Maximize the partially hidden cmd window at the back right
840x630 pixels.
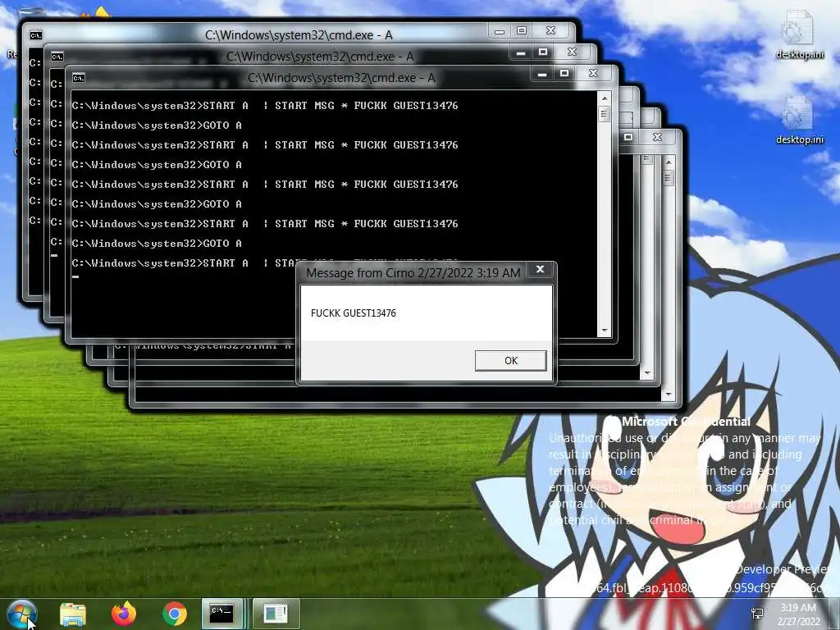click(x=628, y=137)
